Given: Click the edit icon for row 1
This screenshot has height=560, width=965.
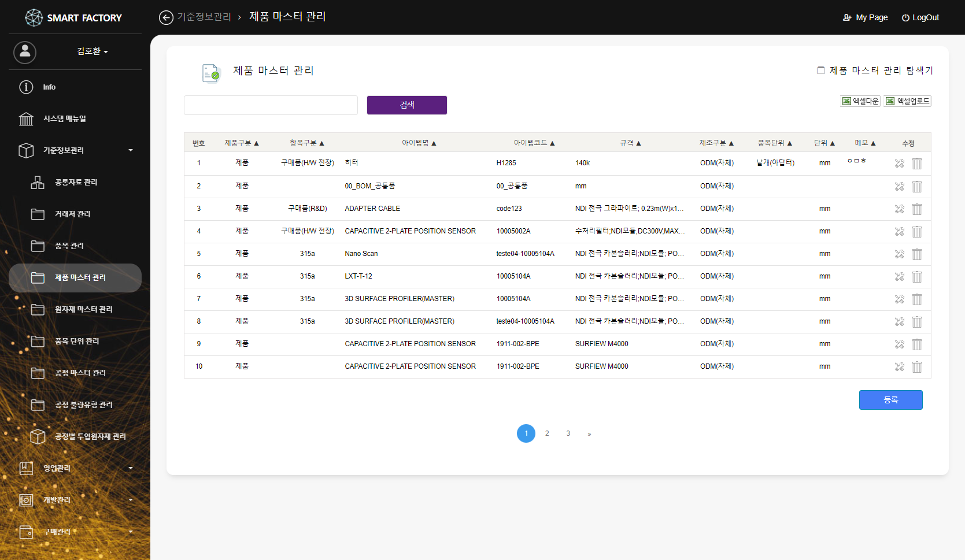Looking at the screenshot, I should 899,164.
